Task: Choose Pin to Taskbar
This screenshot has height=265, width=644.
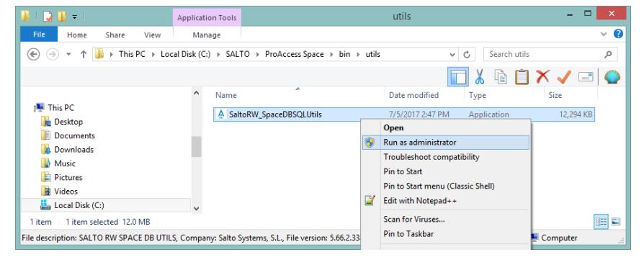Action: coord(446,234)
